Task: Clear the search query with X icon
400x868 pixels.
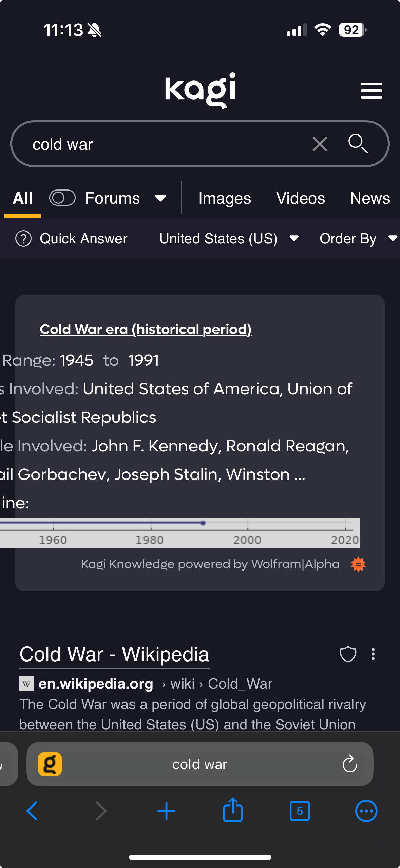Action: pos(320,144)
